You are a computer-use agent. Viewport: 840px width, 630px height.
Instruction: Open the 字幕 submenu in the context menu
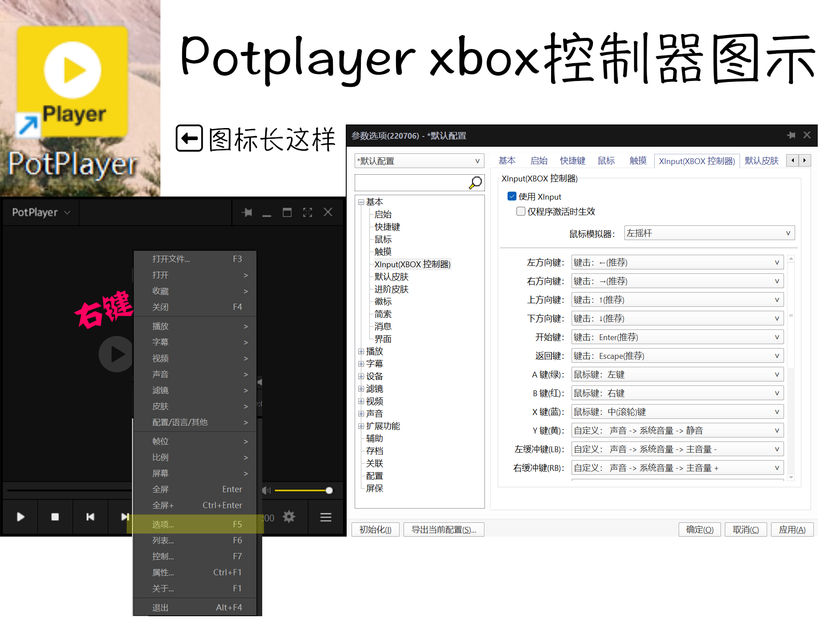(196, 342)
